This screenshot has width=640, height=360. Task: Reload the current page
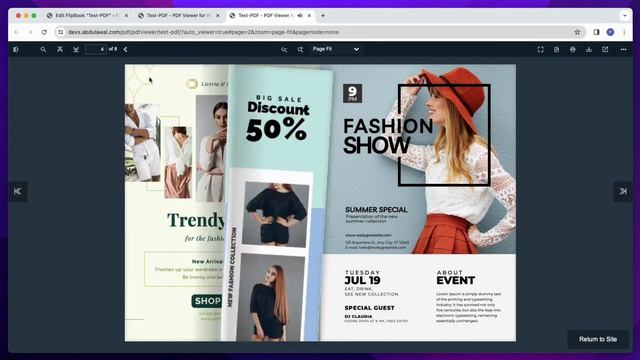(44, 32)
